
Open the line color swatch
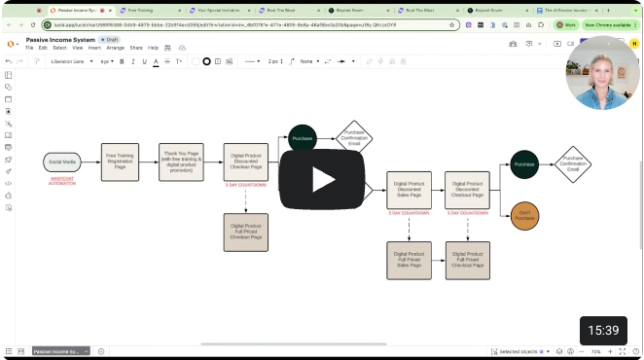click(206, 61)
